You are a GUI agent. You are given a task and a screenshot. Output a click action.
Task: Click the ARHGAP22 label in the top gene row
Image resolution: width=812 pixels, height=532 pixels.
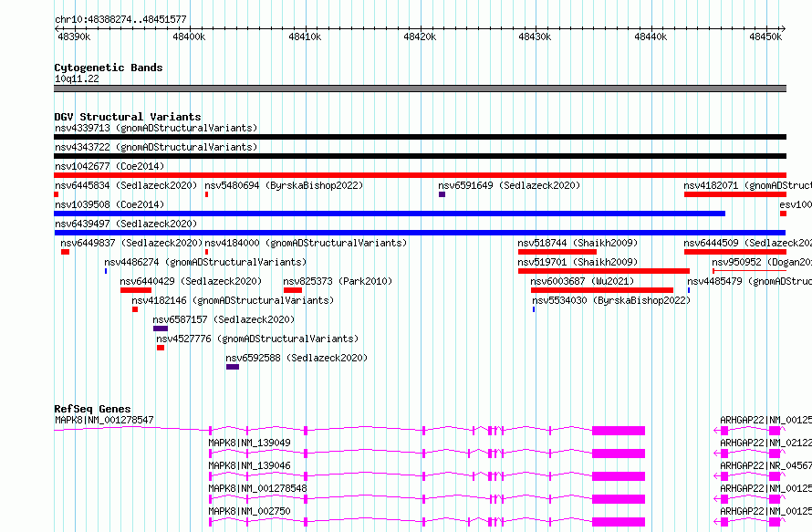(x=765, y=420)
